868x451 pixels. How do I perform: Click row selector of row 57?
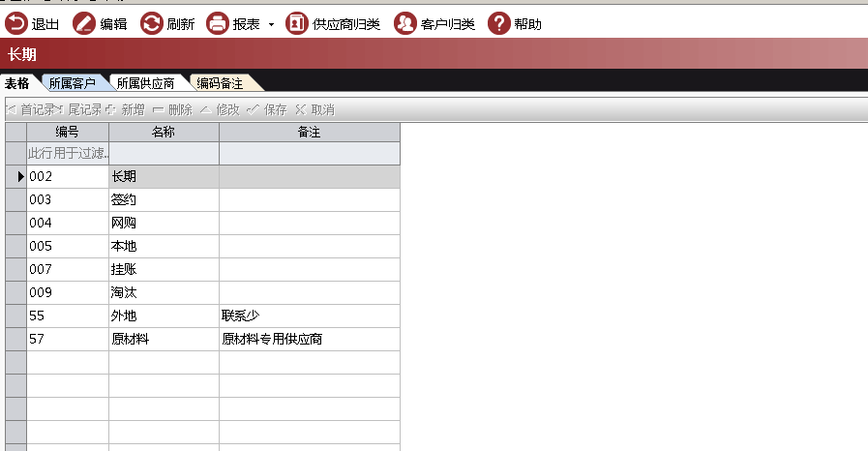point(16,340)
